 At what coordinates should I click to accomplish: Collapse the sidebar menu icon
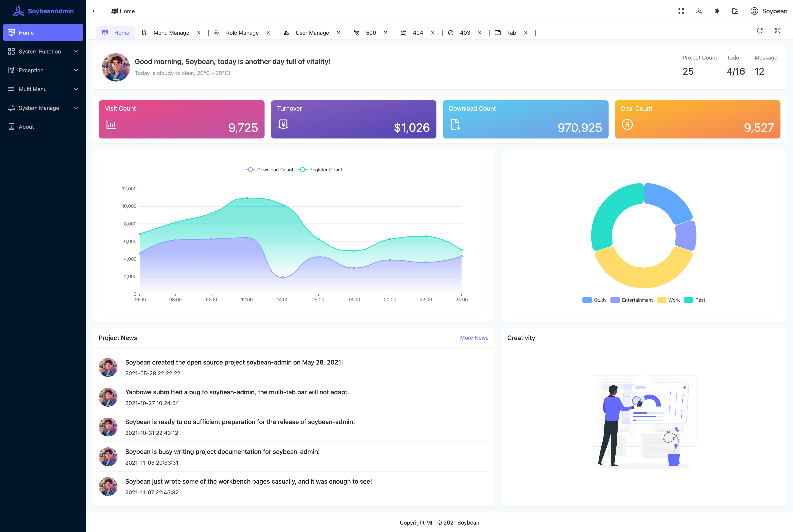pos(95,11)
